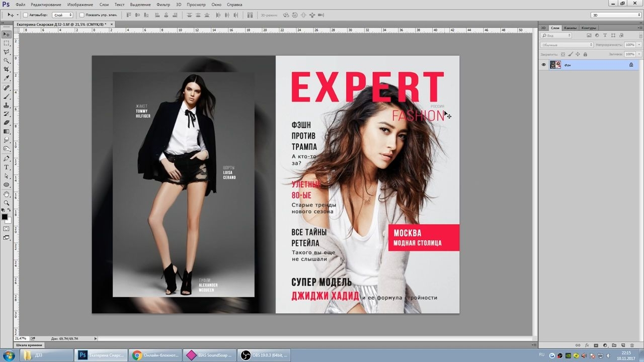
Task: Select the Blur tool
Action: pos(7,140)
